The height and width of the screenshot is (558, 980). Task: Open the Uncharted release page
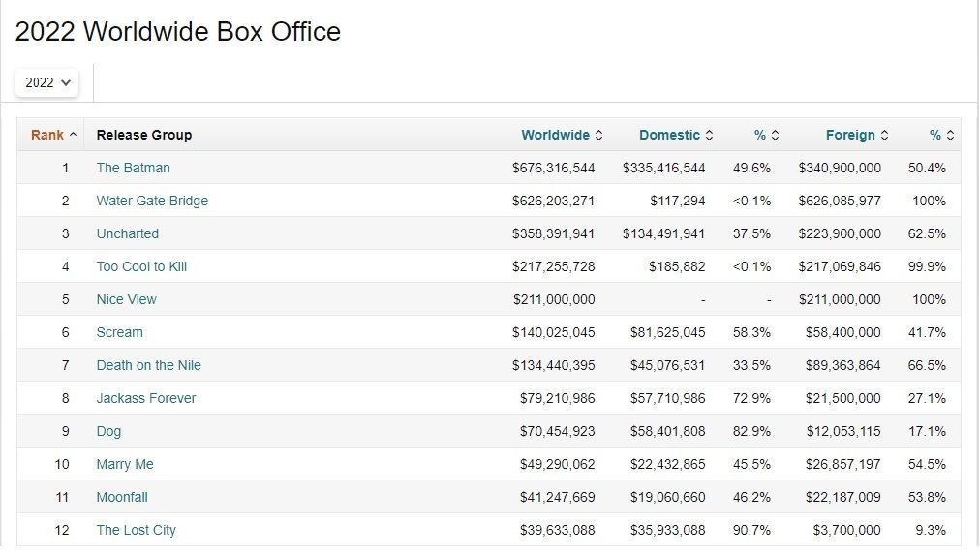127,233
